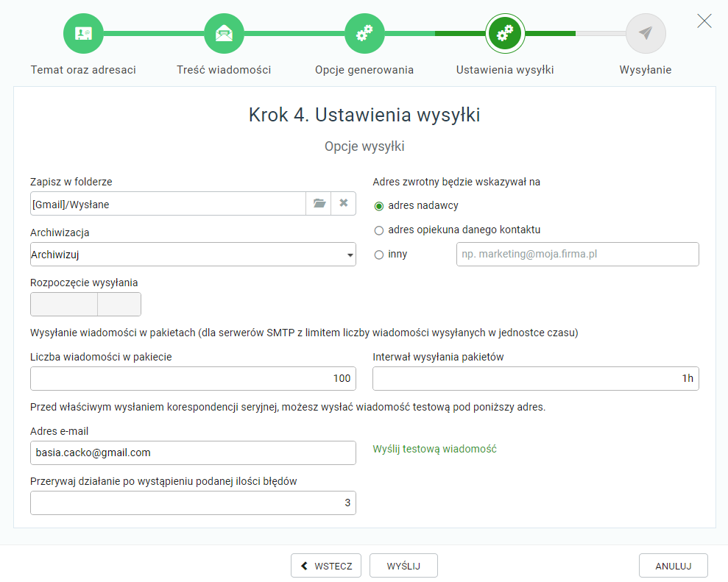Screen dimensions: 728x582
Task: Select 'adres nadawcy' radio option
Action: 379,206
